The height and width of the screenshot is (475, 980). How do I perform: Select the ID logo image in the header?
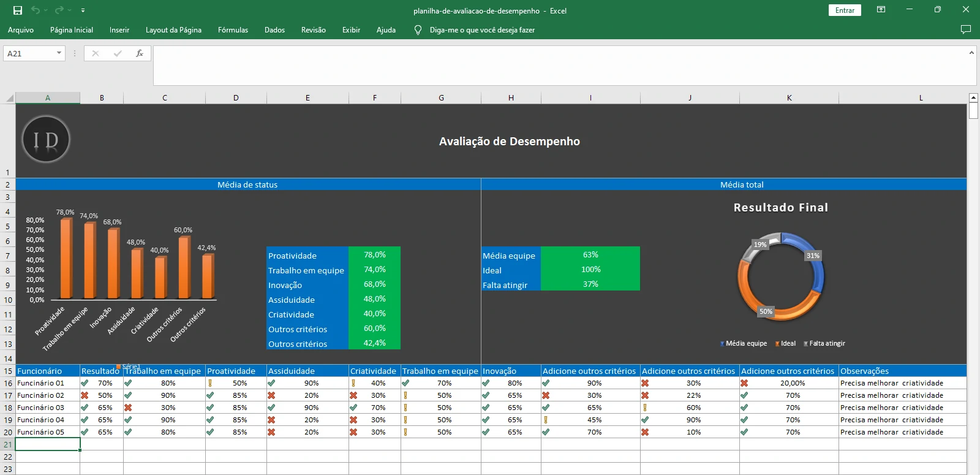pos(46,140)
